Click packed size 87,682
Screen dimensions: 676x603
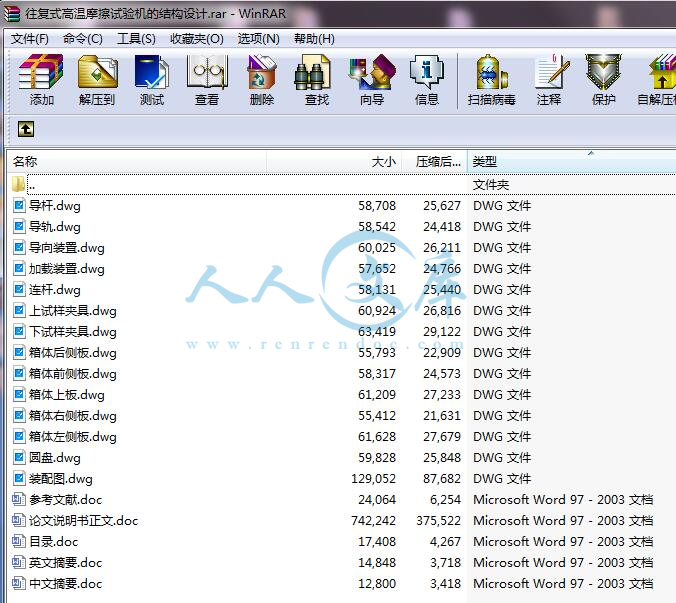[442, 478]
